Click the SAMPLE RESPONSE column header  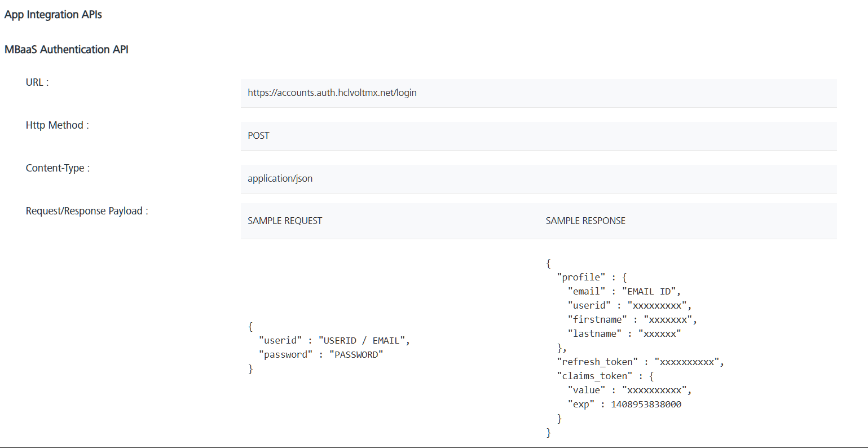click(585, 221)
